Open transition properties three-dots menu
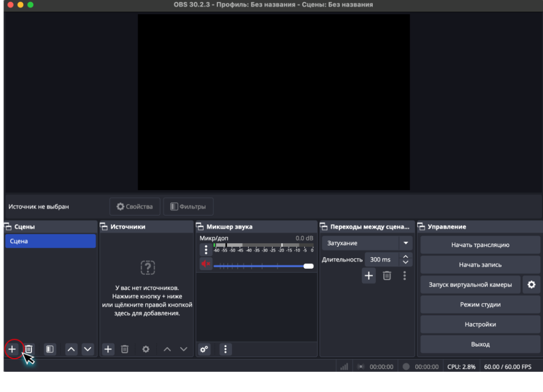This screenshot has width=543, height=392. coord(405,275)
